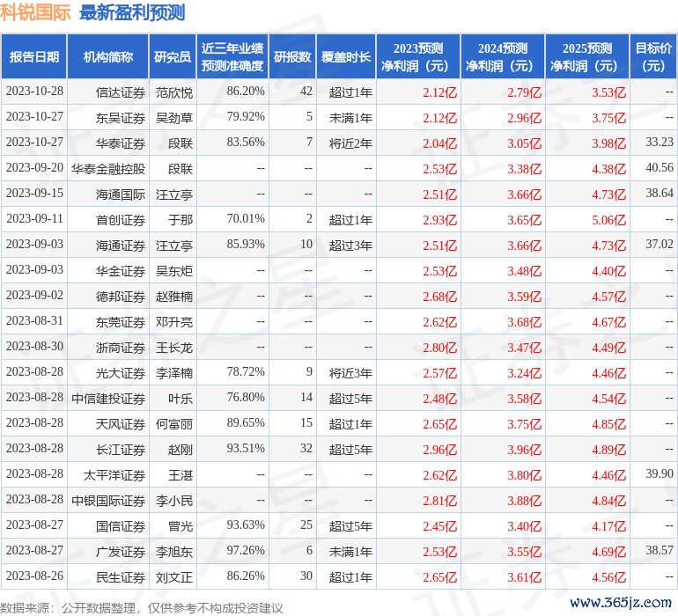Click 信达证券 institution name

121,92
